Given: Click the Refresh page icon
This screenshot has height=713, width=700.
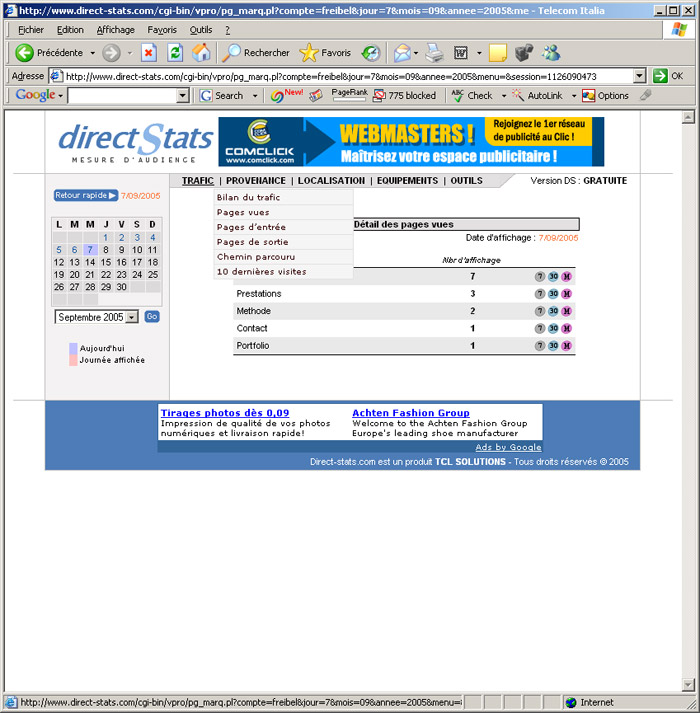Looking at the screenshot, I should tap(175, 53).
